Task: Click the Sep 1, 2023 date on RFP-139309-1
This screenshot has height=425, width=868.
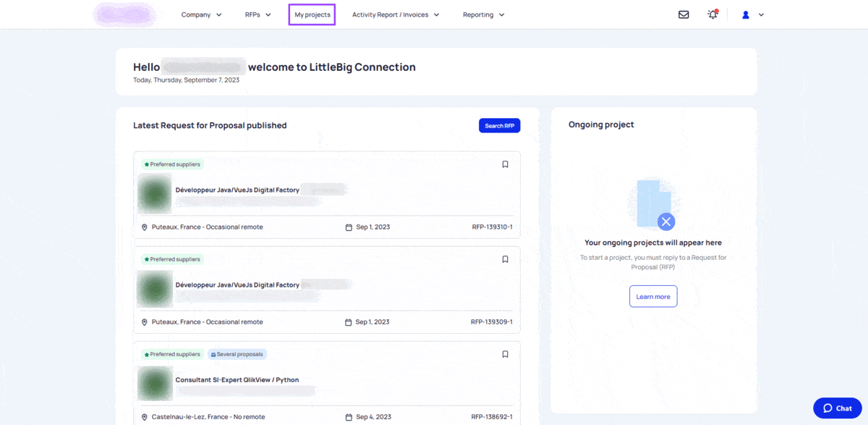Action: (x=373, y=322)
